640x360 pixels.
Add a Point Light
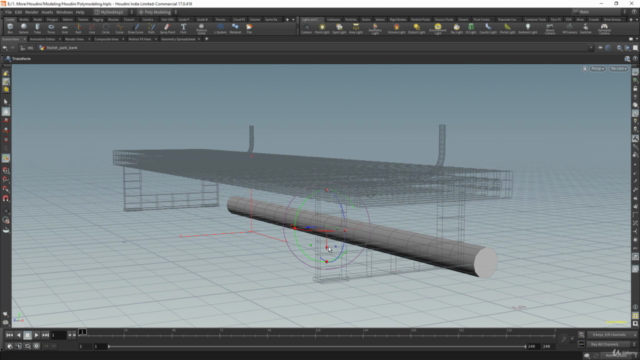[x=322, y=28]
